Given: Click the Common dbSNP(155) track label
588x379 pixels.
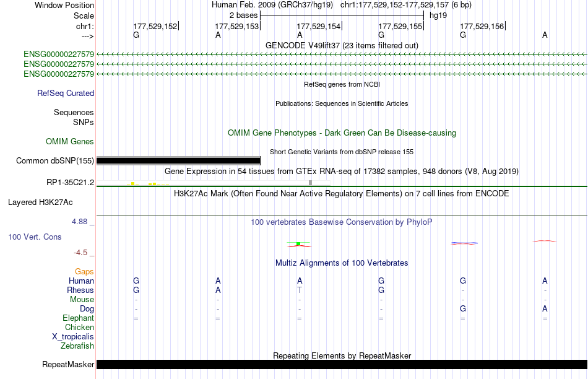Looking at the screenshot, I should 54,160.
